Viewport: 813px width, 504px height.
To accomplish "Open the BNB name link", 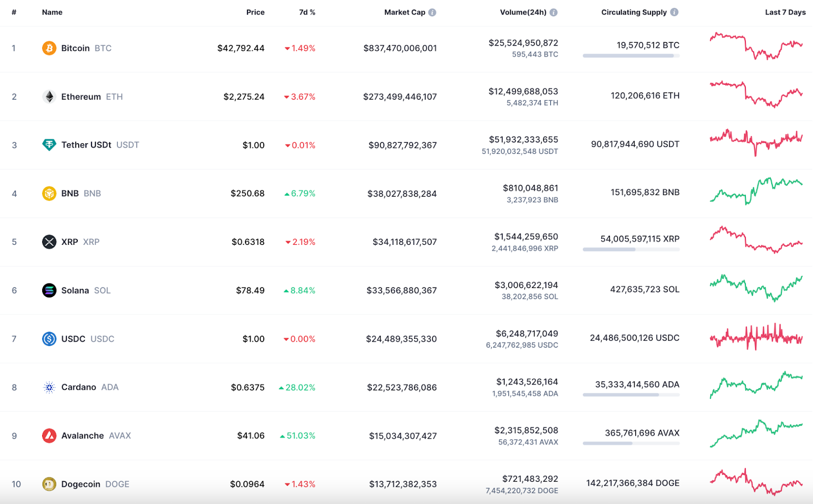I will (x=81, y=194).
